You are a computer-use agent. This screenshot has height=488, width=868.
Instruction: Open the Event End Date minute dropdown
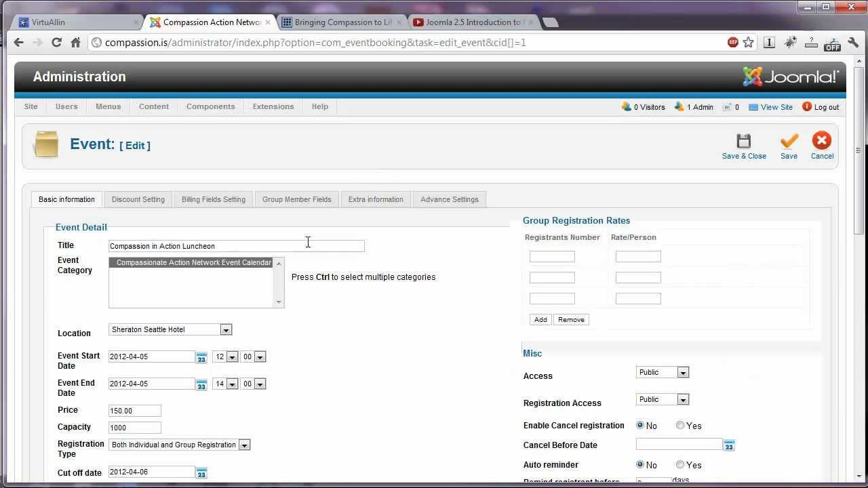coord(254,384)
